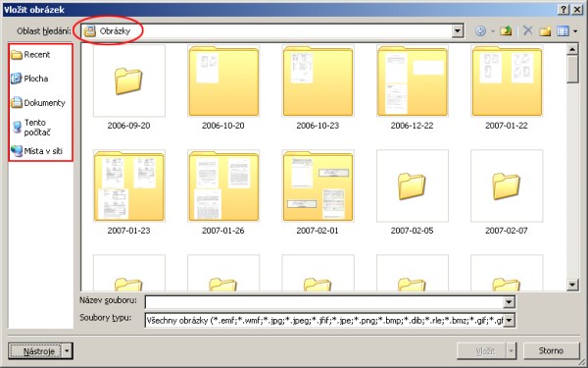Click the file name input field

[324, 301]
